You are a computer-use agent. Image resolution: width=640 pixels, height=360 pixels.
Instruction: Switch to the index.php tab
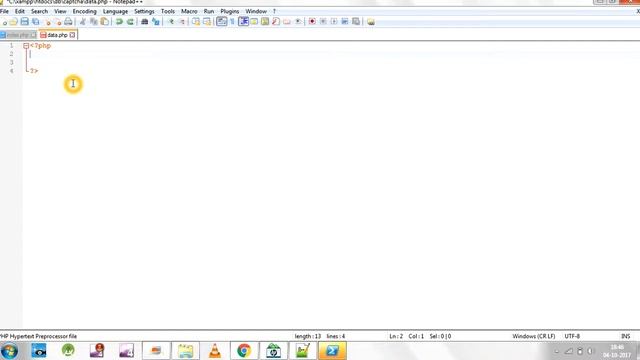(x=18, y=35)
